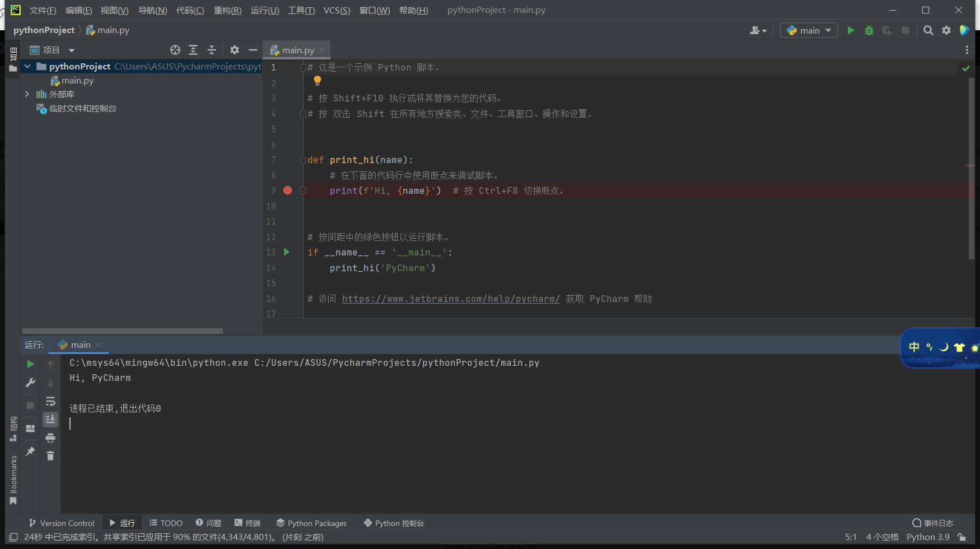Screen dimensions: 980x549
Task: Open IDE settings gear in top toolbar
Action: (946, 30)
